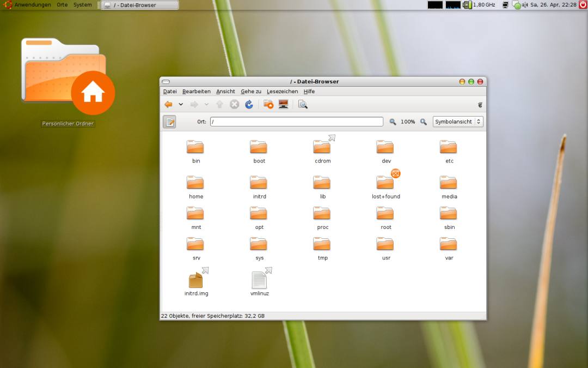Select the lost+found folder
This screenshot has width=588, height=368.
[x=386, y=185]
